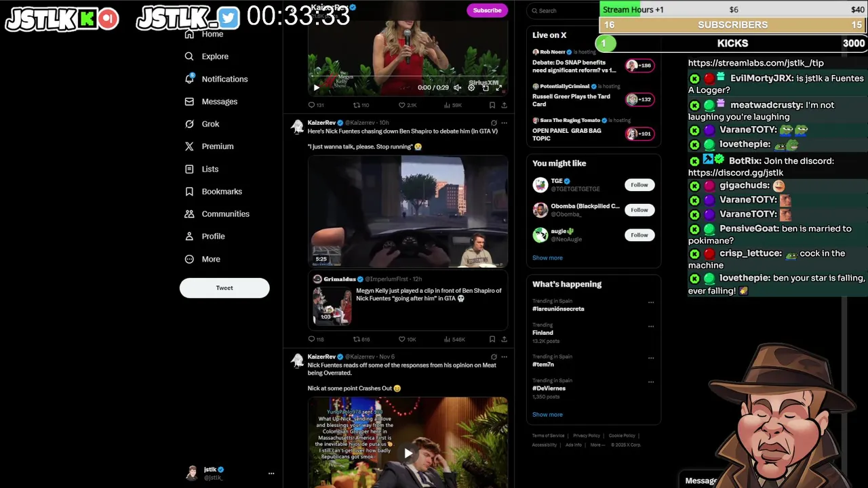Open Bookmarks icon in sidebar
The image size is (868, 488).
189,191
